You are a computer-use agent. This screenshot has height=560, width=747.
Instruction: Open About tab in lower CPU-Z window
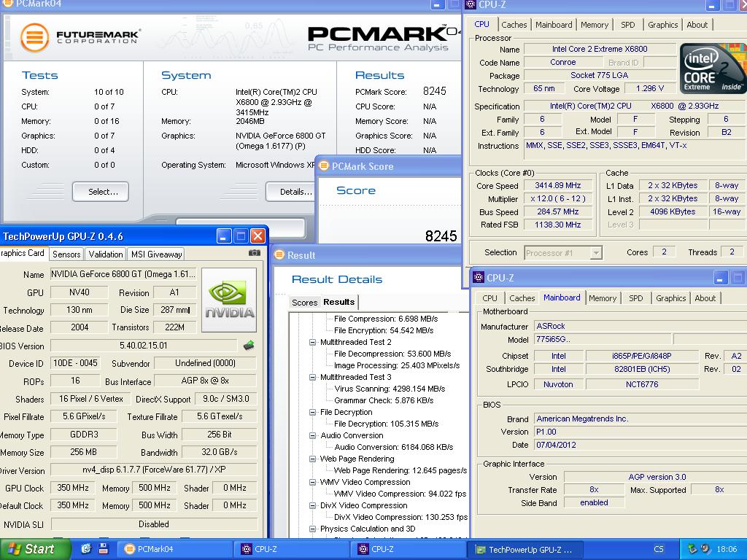(x=705, y=298)
